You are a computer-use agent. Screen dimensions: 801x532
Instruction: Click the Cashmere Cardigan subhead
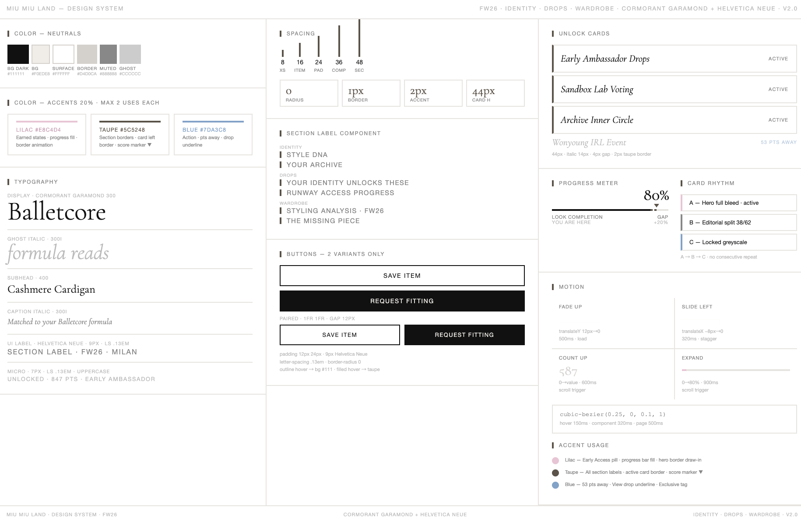(51, 289)
